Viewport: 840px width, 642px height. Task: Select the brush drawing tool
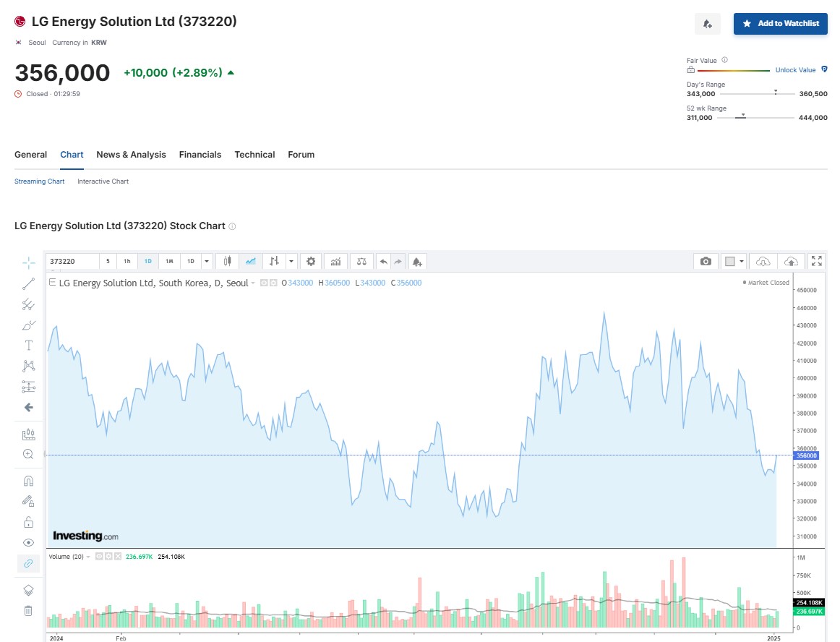(28, 325)
